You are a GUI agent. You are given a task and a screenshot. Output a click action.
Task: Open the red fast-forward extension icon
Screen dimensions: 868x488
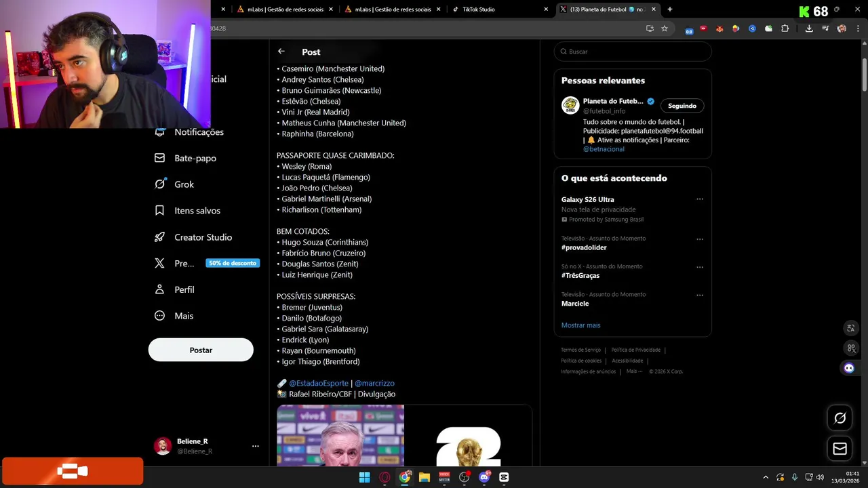(703, 28)
